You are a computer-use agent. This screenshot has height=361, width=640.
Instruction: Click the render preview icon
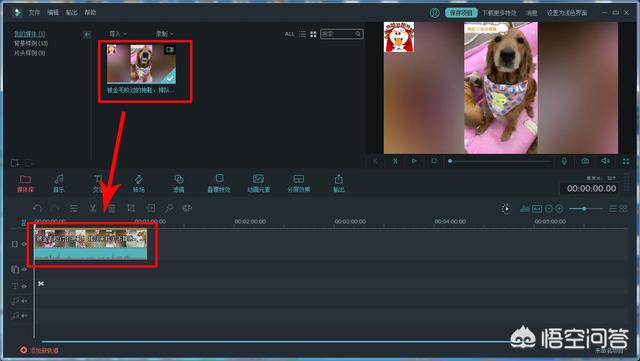tap(506, 209)
